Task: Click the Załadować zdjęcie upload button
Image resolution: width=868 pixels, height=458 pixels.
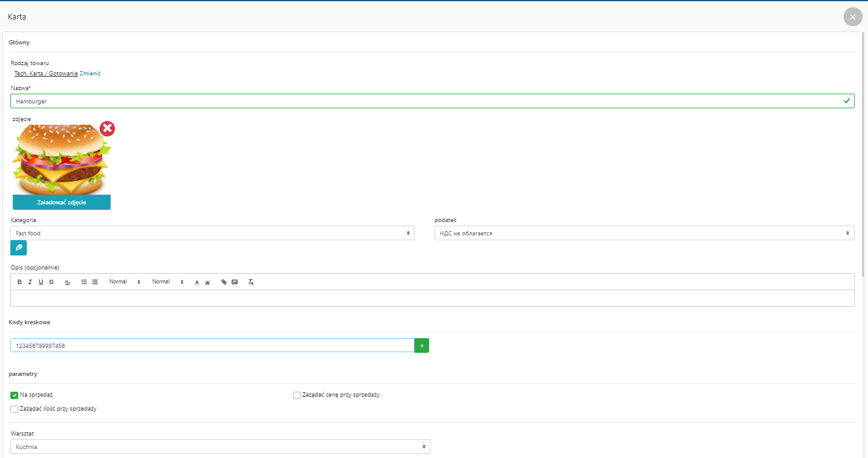Action: pyautogui.click(x=61, y=203)
